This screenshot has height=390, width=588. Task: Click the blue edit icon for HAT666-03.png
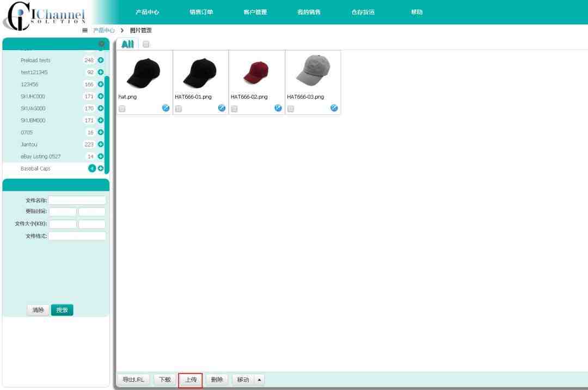[334, 108]
